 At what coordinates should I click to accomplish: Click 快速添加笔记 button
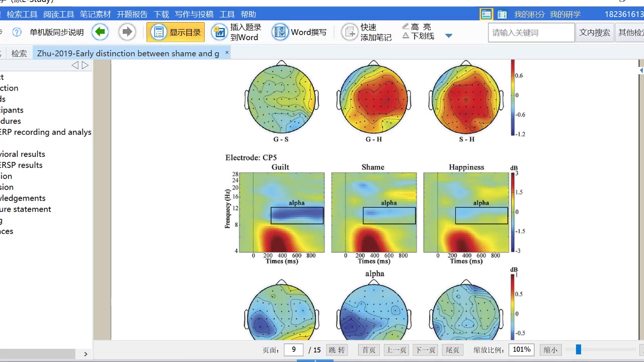click(x=367, y=32)
